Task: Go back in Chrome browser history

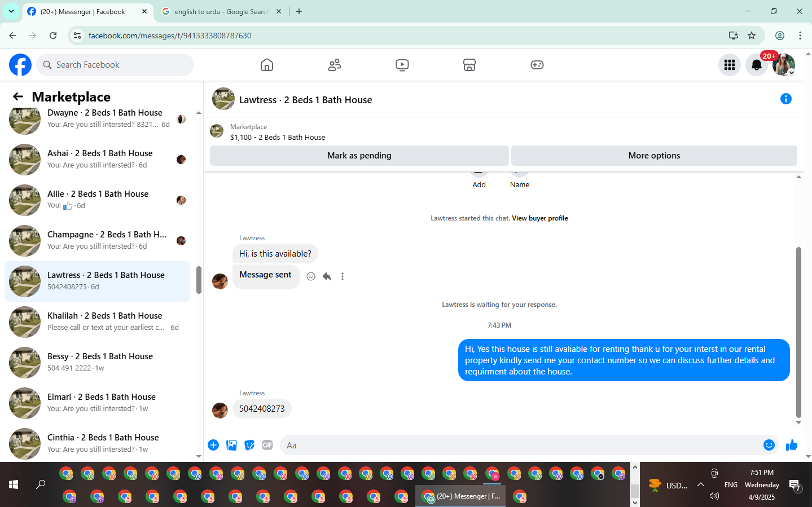Action: pyautogui.click(x=12, y=36)
